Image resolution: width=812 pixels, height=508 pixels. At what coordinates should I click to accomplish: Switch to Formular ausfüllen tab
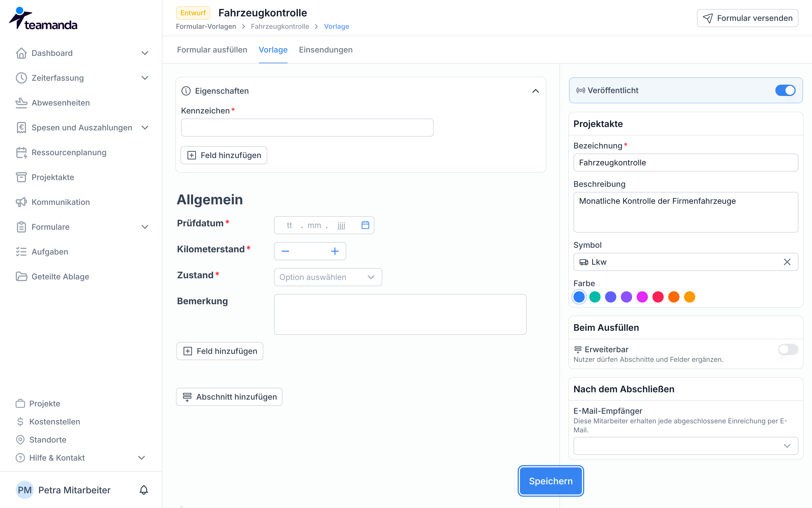pyautogui.click(x=212, y=50)
